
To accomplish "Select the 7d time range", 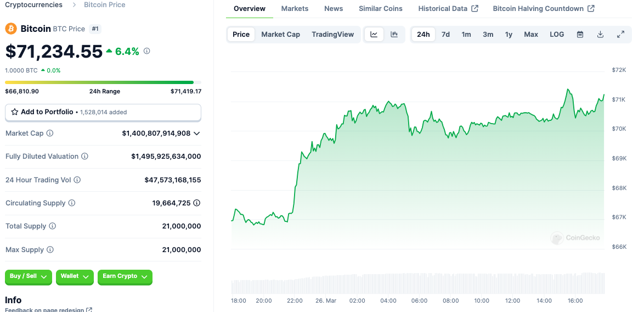I will click(x=445, y=35).
